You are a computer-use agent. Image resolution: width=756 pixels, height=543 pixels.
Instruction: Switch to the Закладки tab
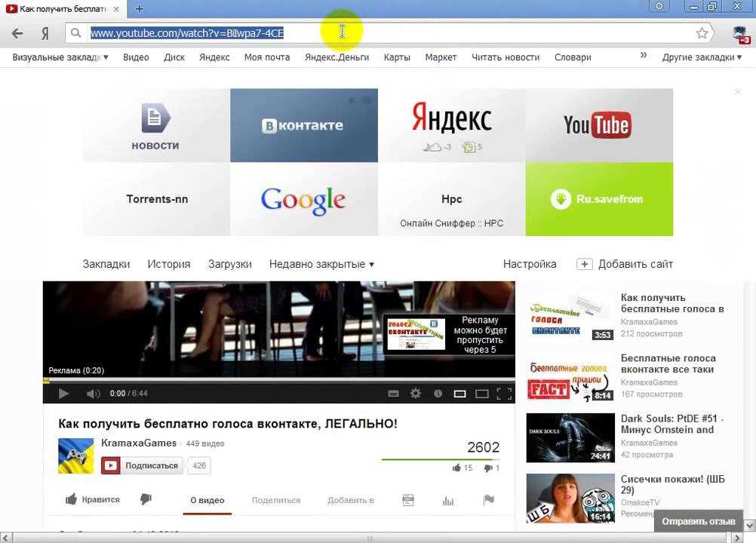(x=106, y=264)
